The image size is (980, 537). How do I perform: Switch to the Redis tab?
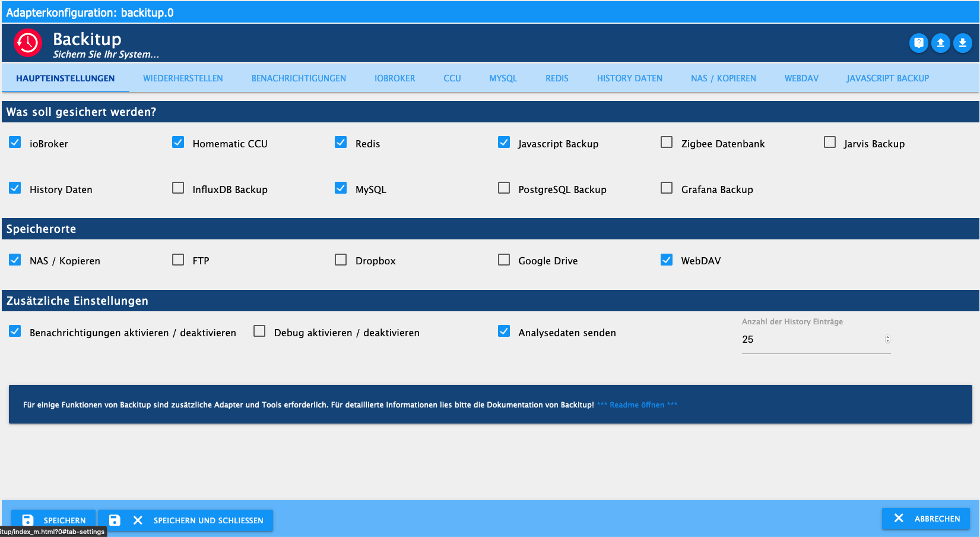point(557,78)
